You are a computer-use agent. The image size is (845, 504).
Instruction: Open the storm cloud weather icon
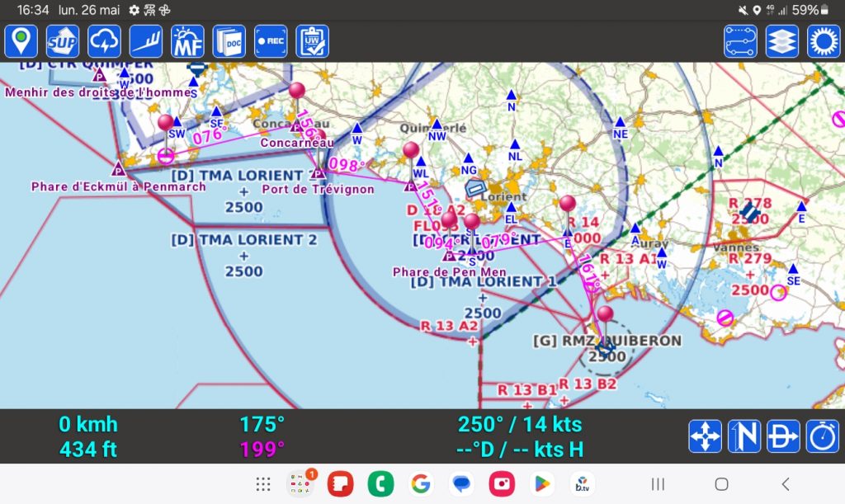tap(105, 41)
